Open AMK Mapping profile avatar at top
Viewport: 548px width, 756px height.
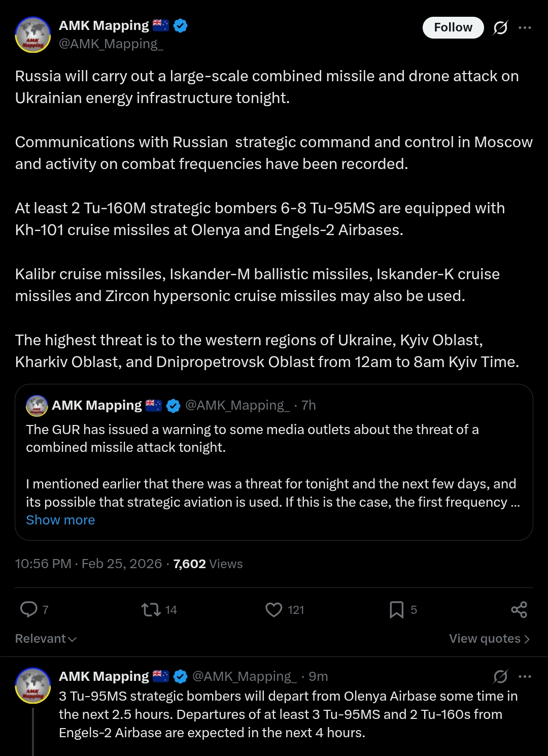[33, 35]
